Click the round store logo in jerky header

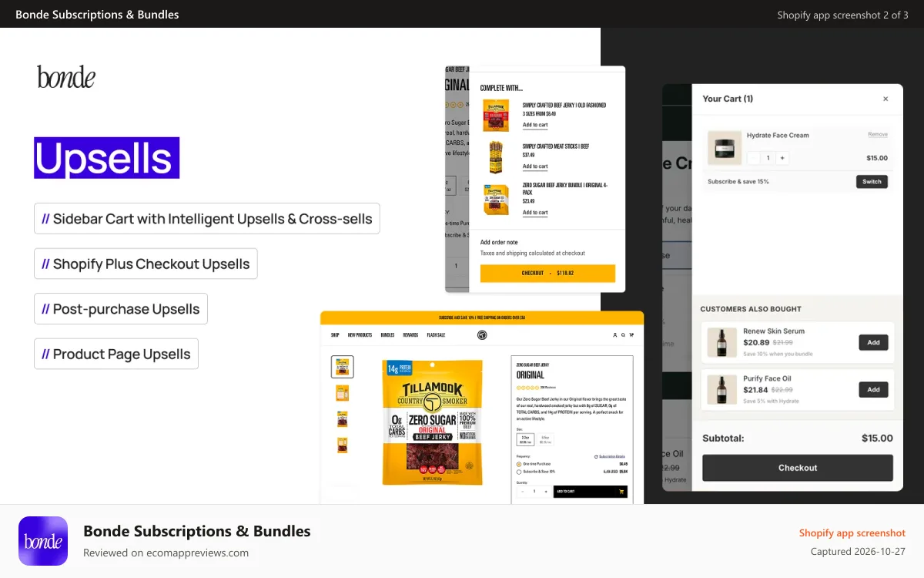[x=482, y=335]
